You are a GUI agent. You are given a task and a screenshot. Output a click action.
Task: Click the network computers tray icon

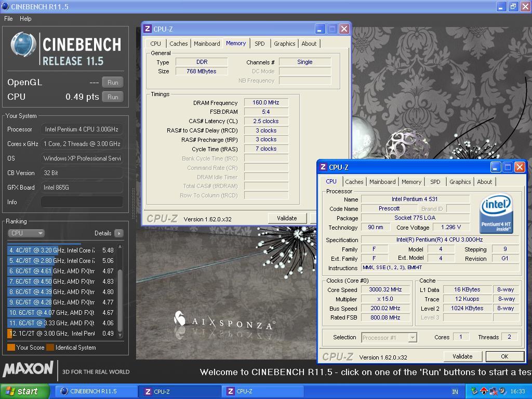[493, 391]
